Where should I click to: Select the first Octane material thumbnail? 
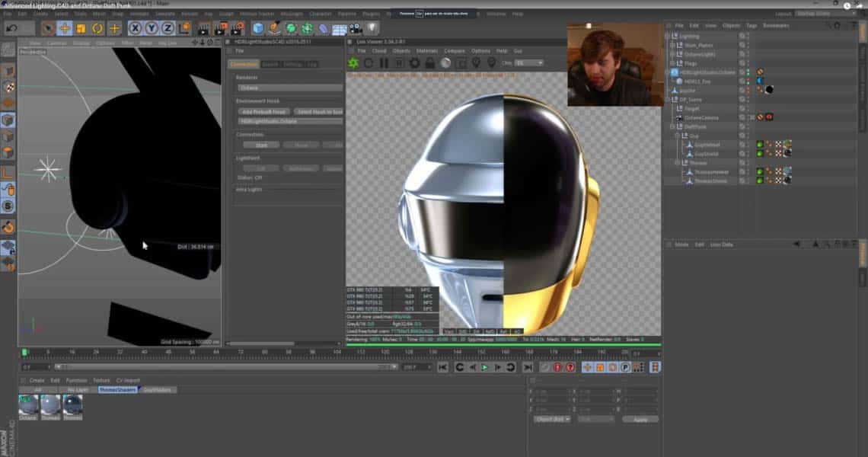point(28,405)
